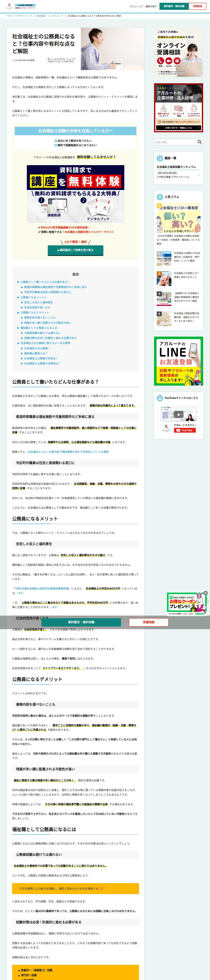Open rank 5 column 試験内容・情報
This screenshot has width=210, height=980.
[178, 318]
